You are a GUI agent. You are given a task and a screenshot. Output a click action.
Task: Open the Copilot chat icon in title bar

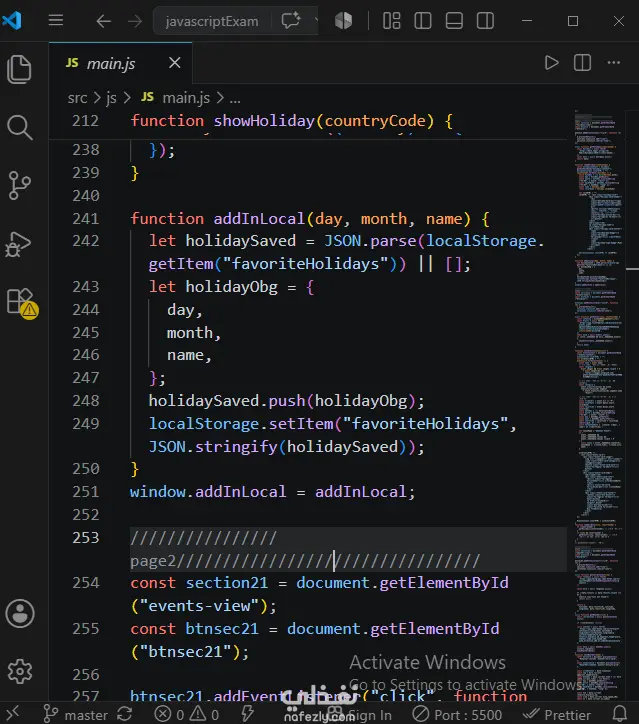(x=291, y=20)
